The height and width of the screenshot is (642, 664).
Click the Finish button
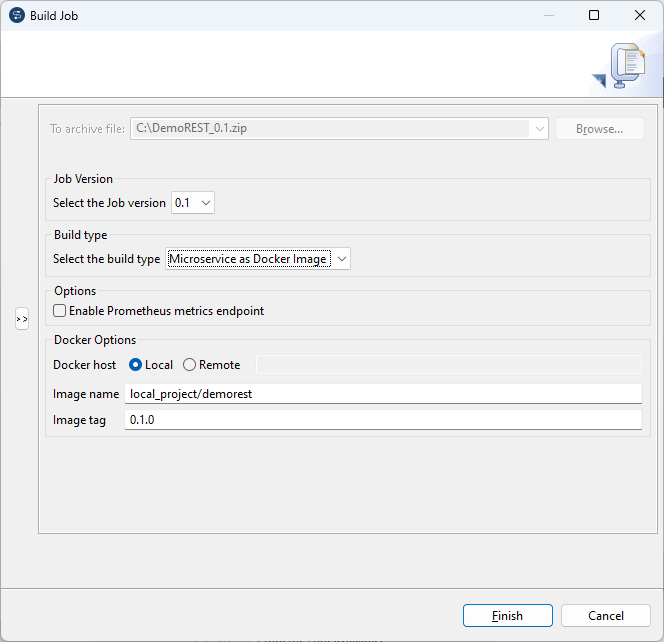[x=507, y=616]
